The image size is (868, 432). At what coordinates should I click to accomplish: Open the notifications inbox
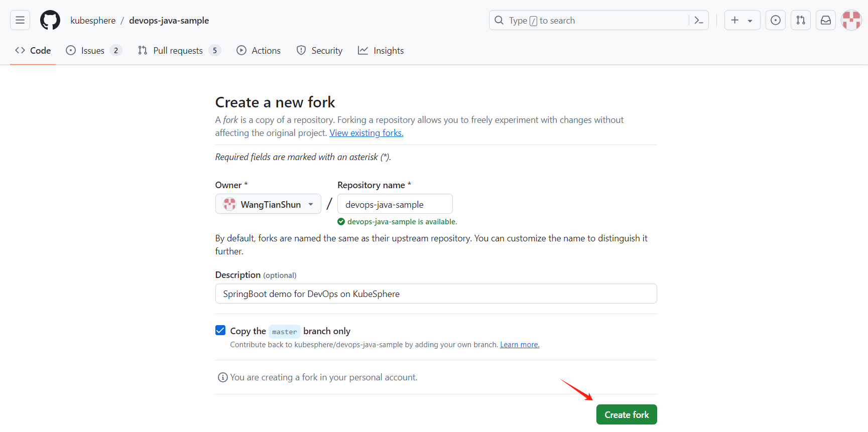pos(825,20)
